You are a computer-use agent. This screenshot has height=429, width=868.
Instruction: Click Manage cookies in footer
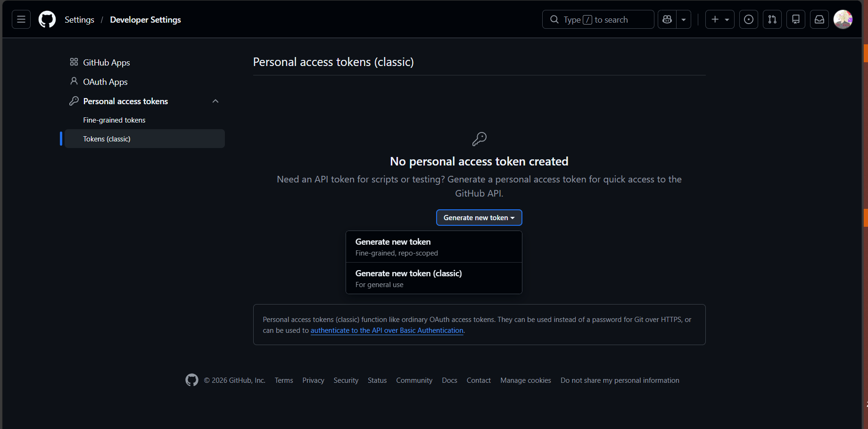point(526,380)
